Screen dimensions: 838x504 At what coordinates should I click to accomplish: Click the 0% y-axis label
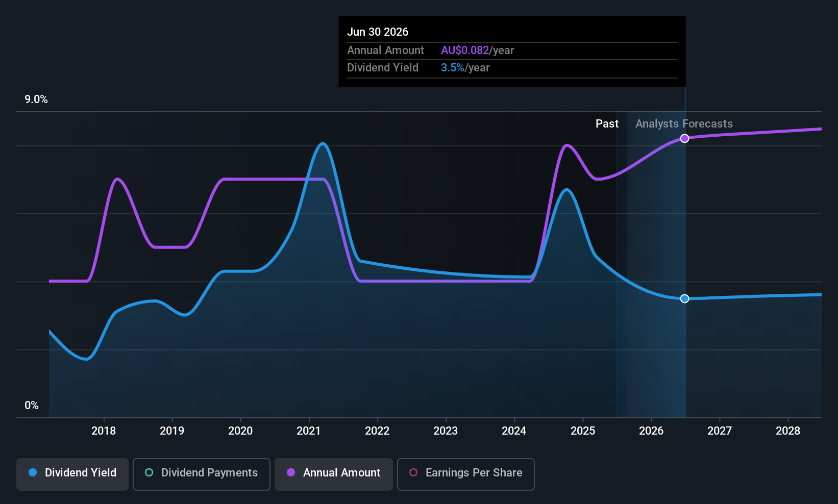tap(32, 406)
